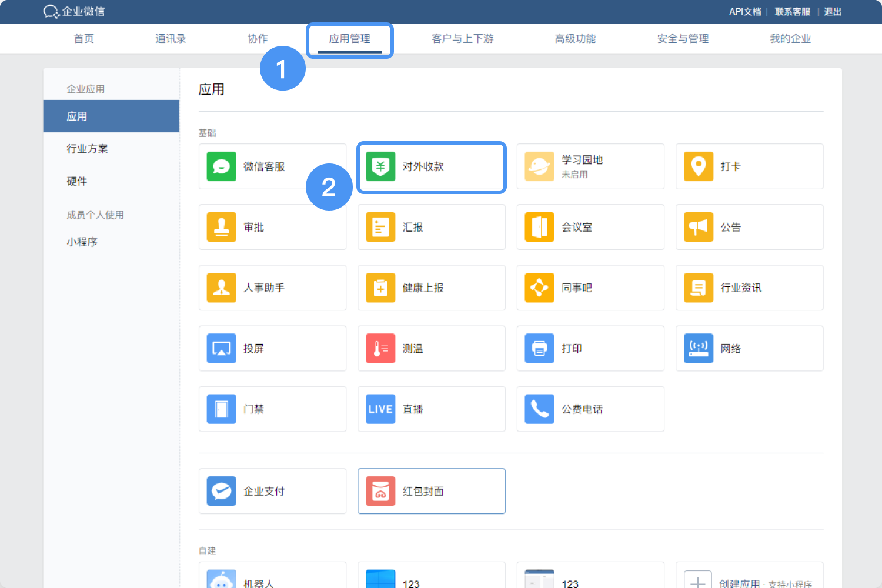Click the 公告 app name

730,227
